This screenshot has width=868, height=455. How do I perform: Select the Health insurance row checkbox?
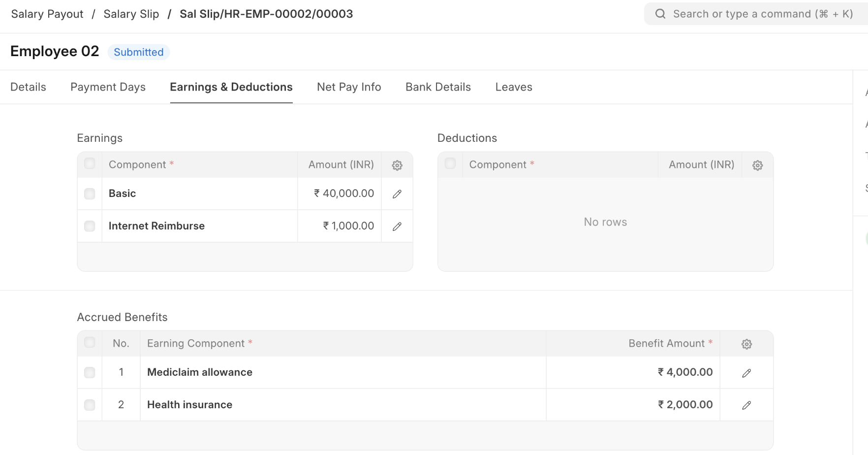90,405
